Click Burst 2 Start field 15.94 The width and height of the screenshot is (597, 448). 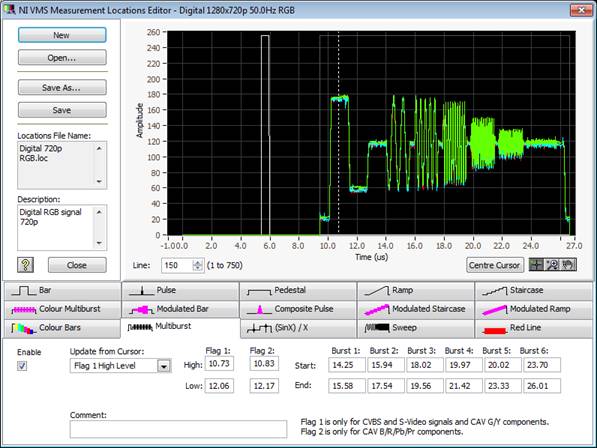386,365
